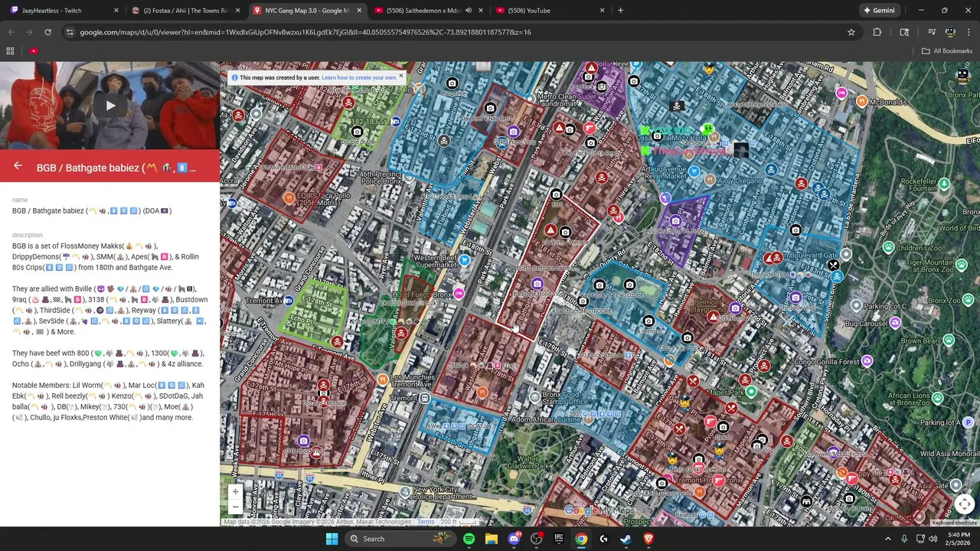The height and width of the screenshot is (551, 980).
Task: Click the Tiger Mountain marker
Action: tap(961, 263)
